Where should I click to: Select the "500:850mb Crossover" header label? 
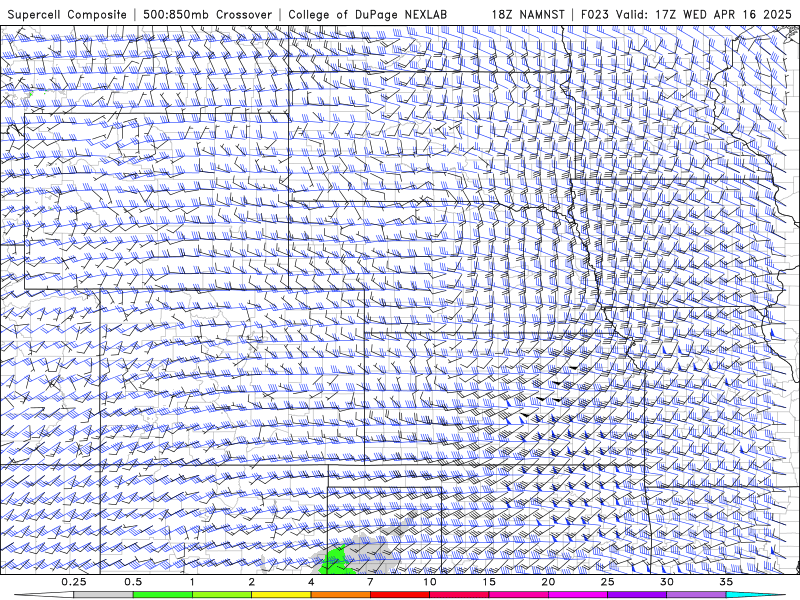[208, 14]
